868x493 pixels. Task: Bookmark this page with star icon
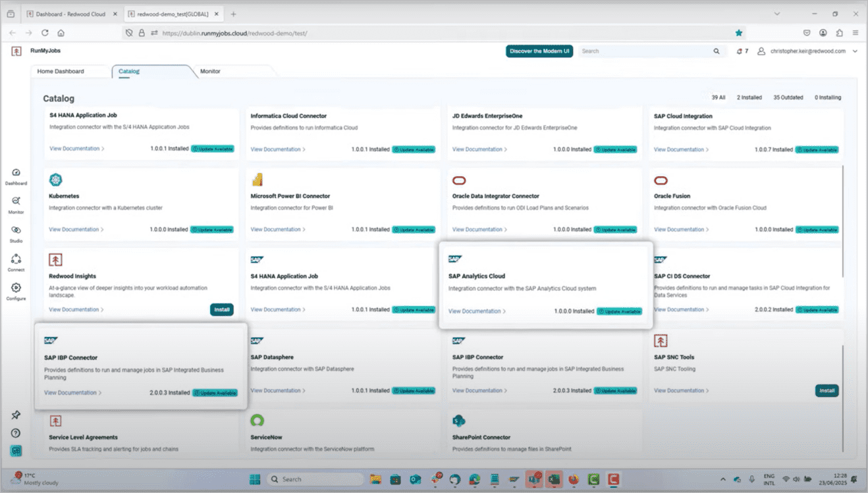pyautogui.click(x=739, y=33)
